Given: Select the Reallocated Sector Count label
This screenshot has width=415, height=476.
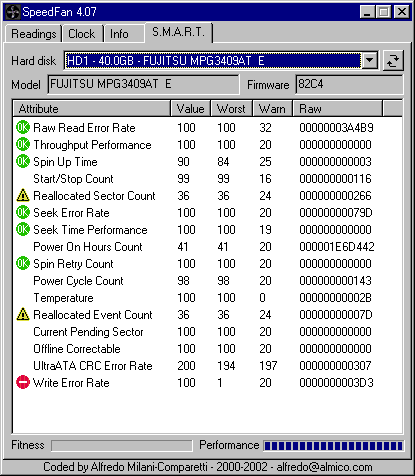Looking at the screenshot, I should coord(94,196).
